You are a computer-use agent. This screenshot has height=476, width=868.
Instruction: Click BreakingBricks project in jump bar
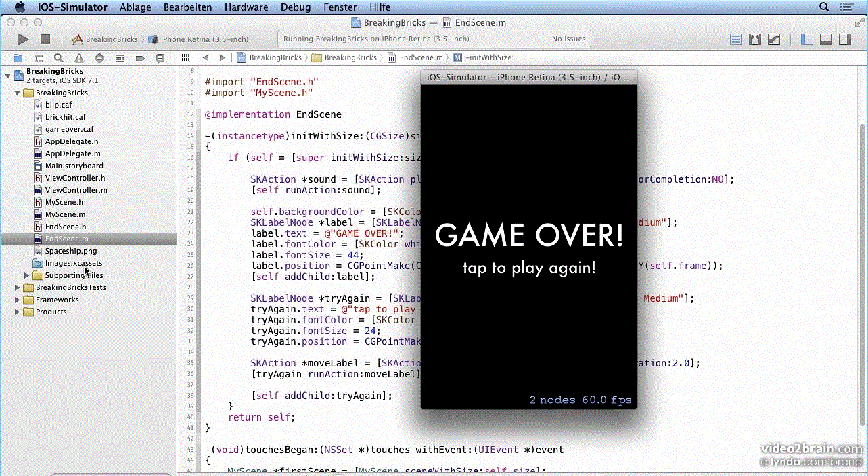270,57
